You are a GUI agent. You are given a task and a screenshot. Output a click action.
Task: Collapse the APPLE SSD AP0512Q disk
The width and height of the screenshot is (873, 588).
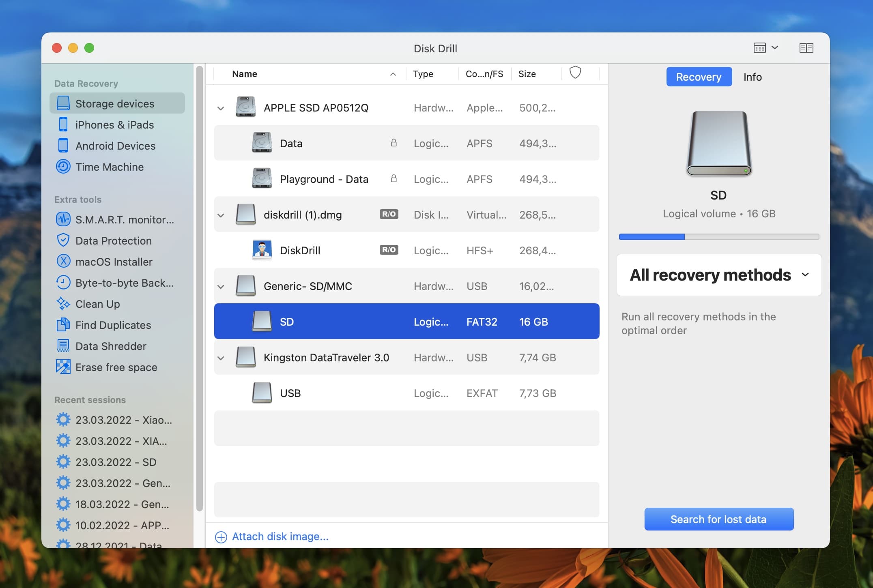(x=221, y=108)
